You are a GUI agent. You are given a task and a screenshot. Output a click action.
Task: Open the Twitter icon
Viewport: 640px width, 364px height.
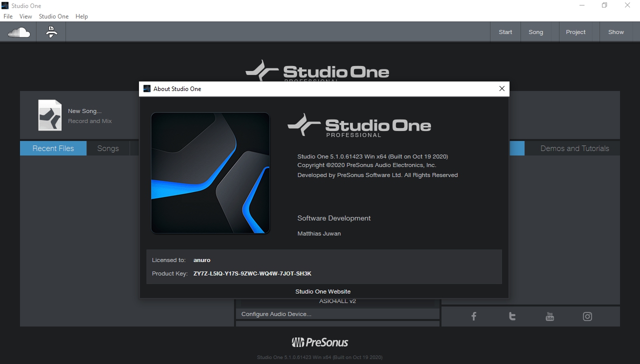tap(512, 316)
